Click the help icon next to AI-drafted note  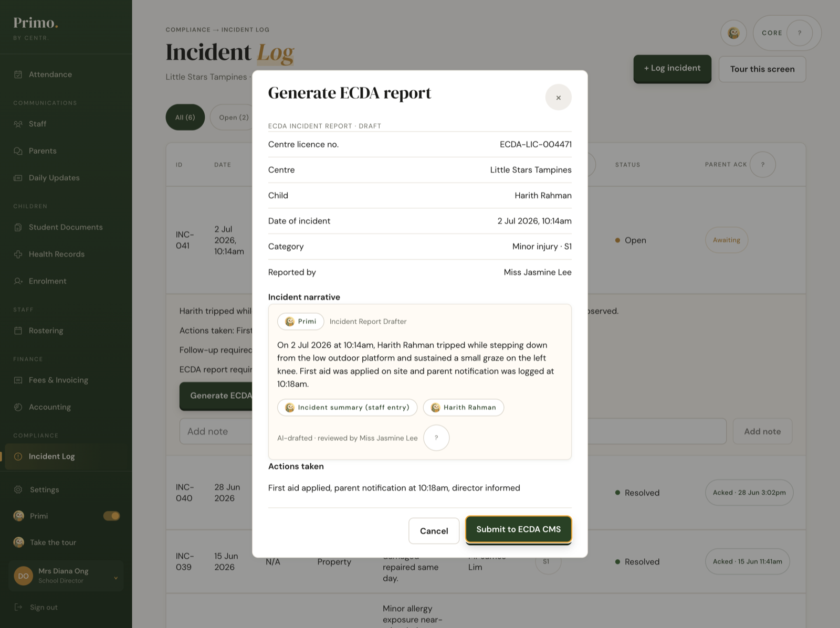point(436,438)
